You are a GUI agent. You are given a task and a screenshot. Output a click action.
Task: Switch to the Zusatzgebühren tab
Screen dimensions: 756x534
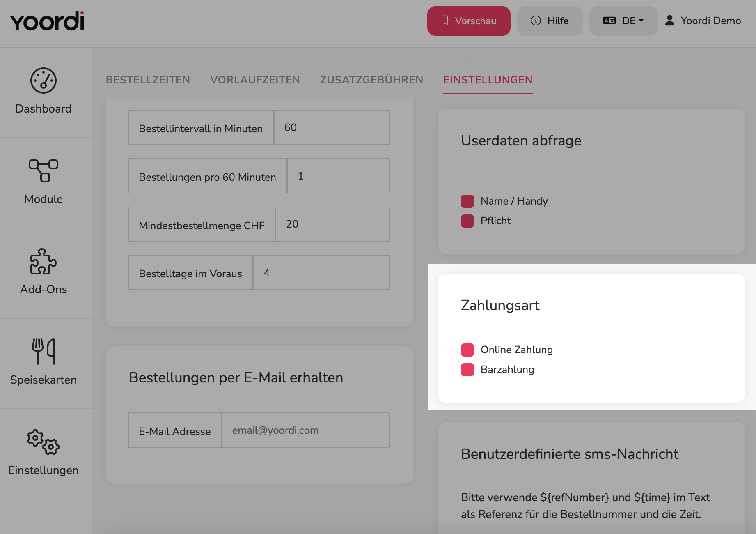coord(372,80)
